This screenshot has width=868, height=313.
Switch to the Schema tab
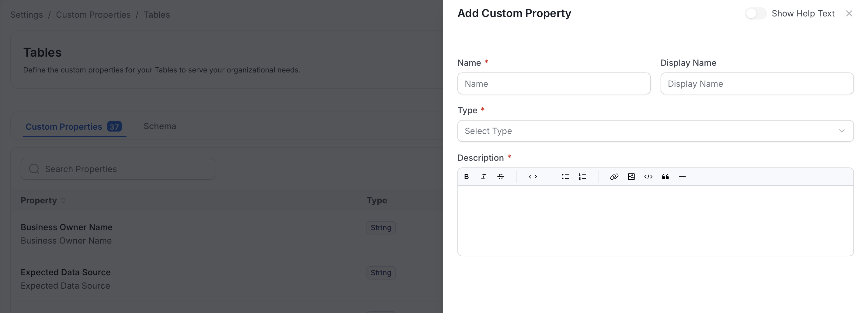[x=160, y=126]
